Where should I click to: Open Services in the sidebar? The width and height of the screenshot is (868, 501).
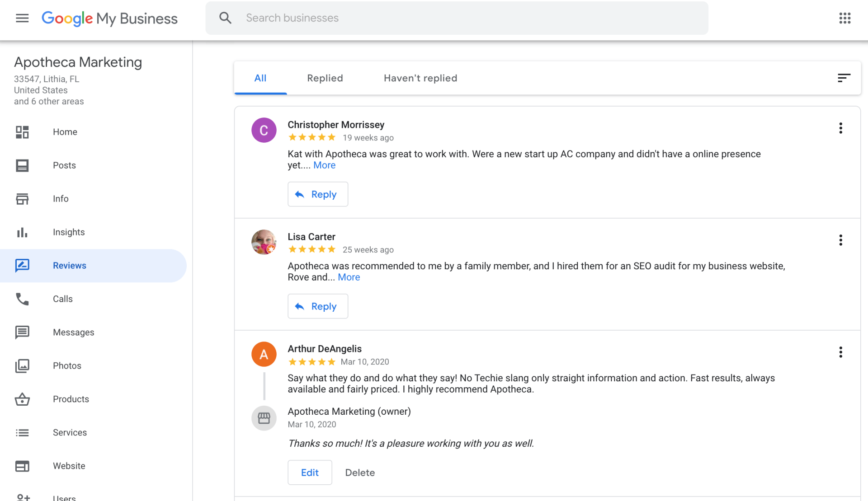[x=93, y=433]
